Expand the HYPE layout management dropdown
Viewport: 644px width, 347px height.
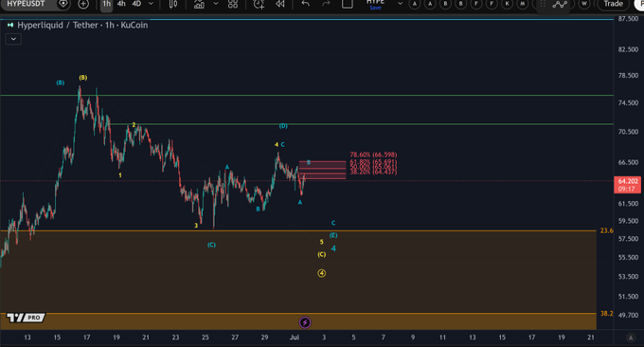click(400, 4)
